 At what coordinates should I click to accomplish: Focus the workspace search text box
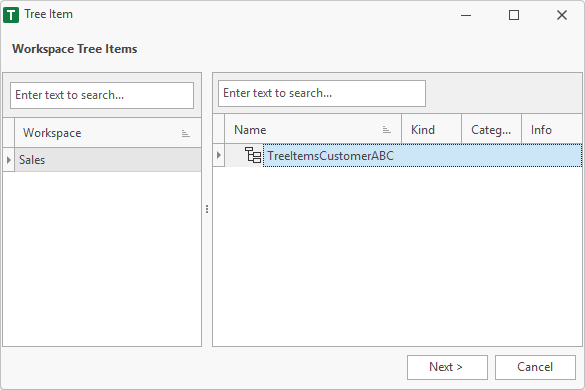pos(102,96)
